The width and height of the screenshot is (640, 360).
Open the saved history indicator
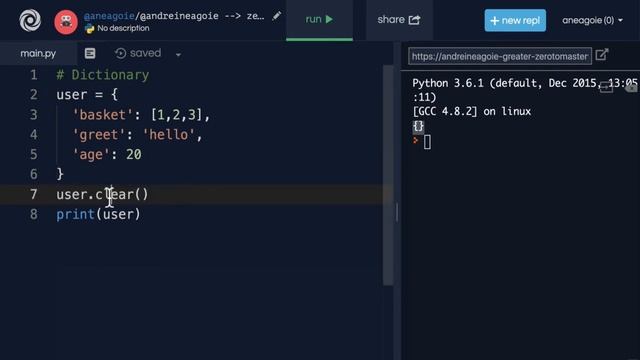[138, 53]
